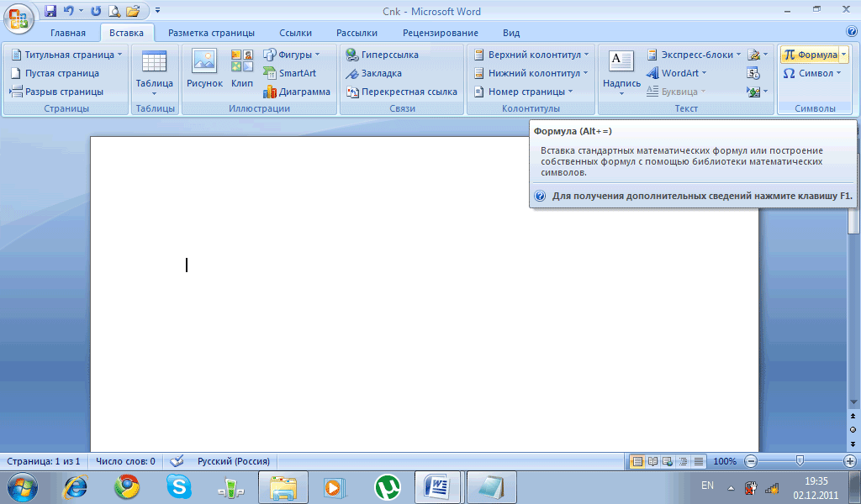
Task: Insert a hyperlink with Гиперссылка
Action: coord(383,55)
